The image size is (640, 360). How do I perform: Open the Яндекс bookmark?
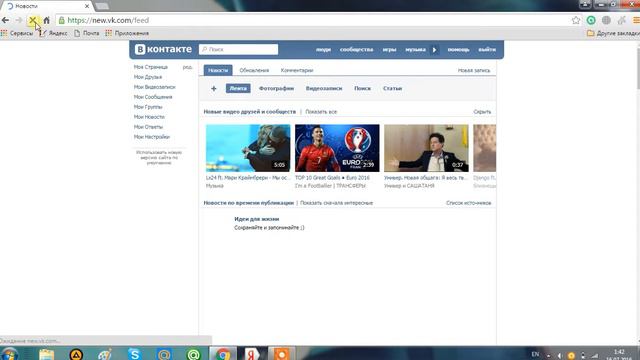coord(53,33)
